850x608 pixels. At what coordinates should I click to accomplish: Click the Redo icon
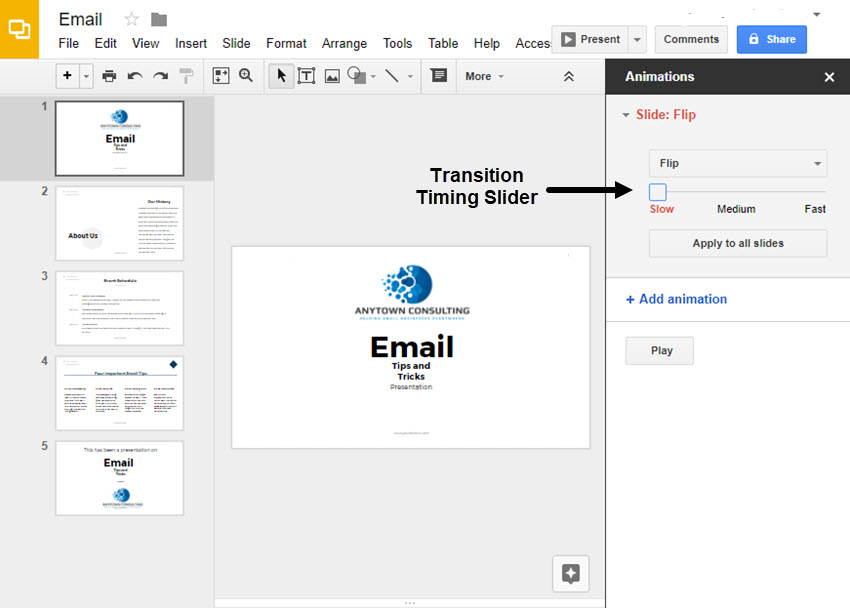point(160,76)
